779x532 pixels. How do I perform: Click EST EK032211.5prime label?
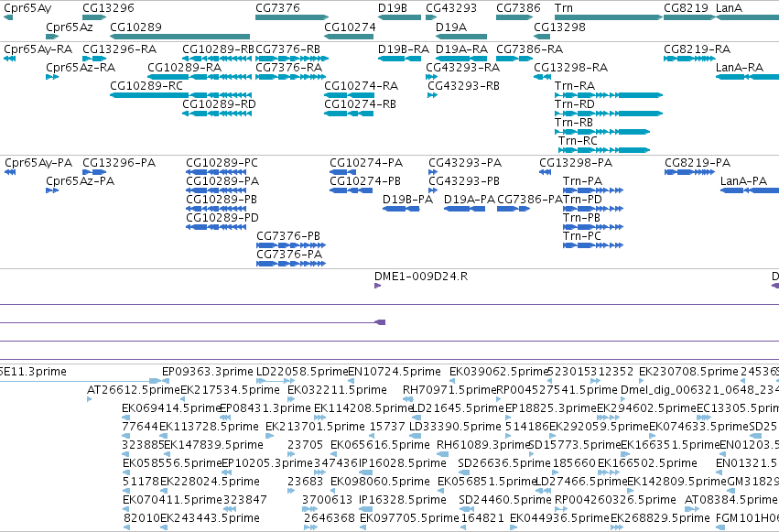coord(338,390)
